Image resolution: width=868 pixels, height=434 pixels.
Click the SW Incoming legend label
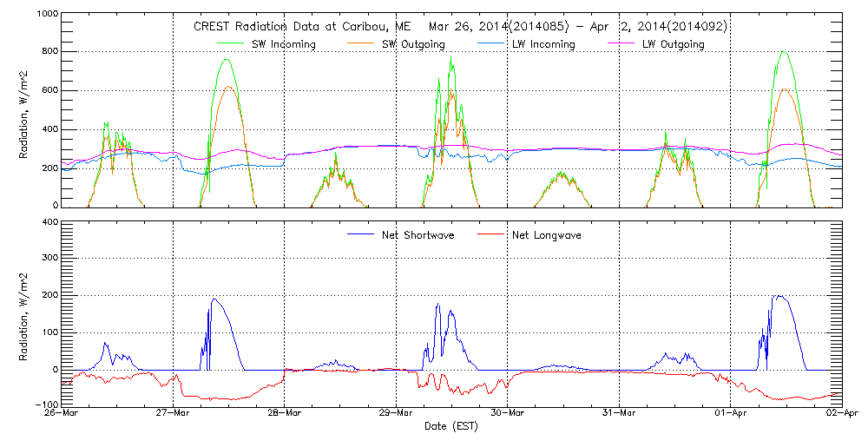tap(284, 44)
